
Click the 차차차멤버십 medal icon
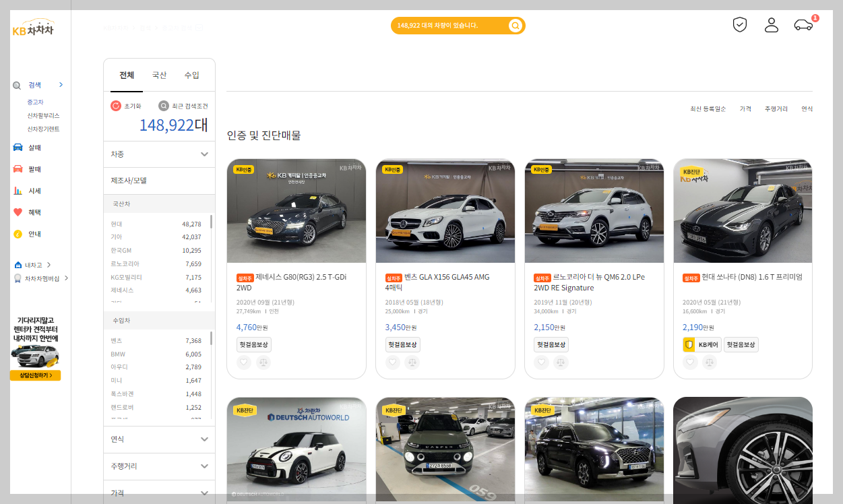coord(18,278)
